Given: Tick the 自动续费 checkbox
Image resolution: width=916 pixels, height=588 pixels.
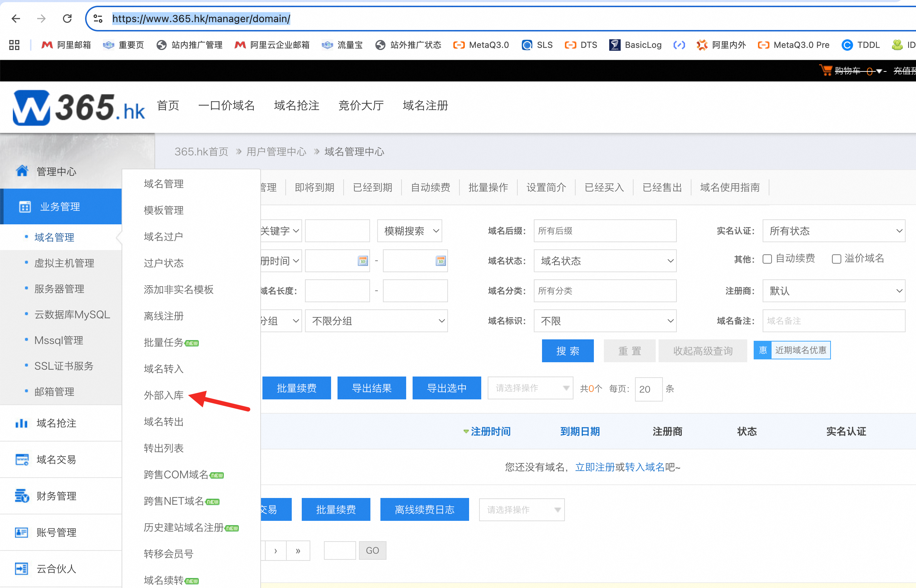Looking at the screenshot, I should tap(767, 259).
